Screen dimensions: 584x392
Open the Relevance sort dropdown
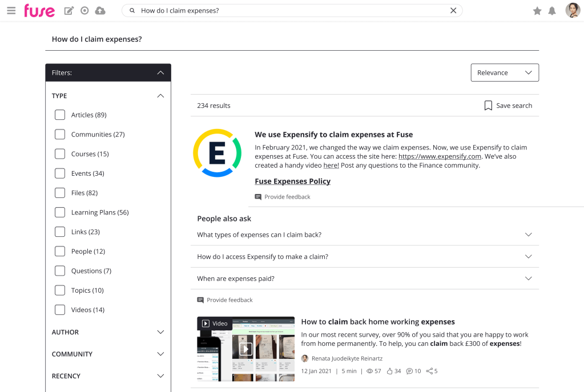(504, 72)
